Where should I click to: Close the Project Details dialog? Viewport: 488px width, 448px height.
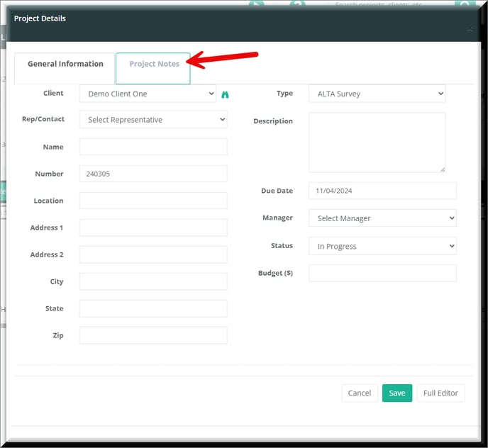(469, 29)
